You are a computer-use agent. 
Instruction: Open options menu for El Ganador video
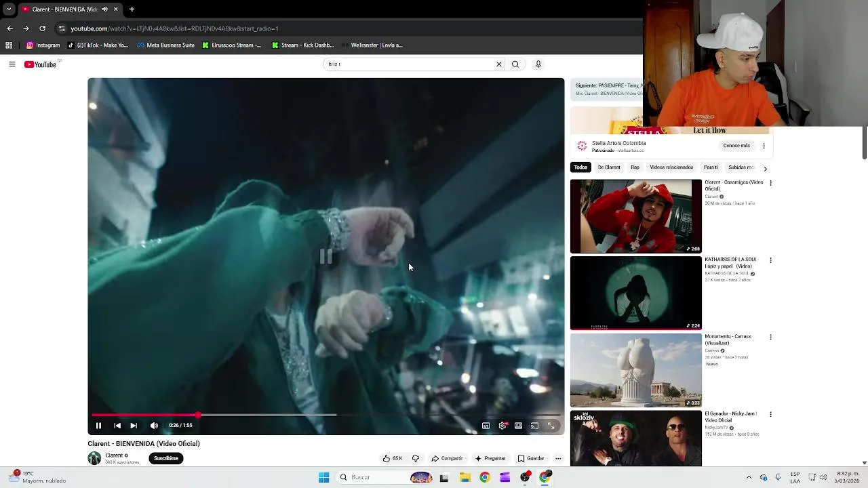pos(770,414)
